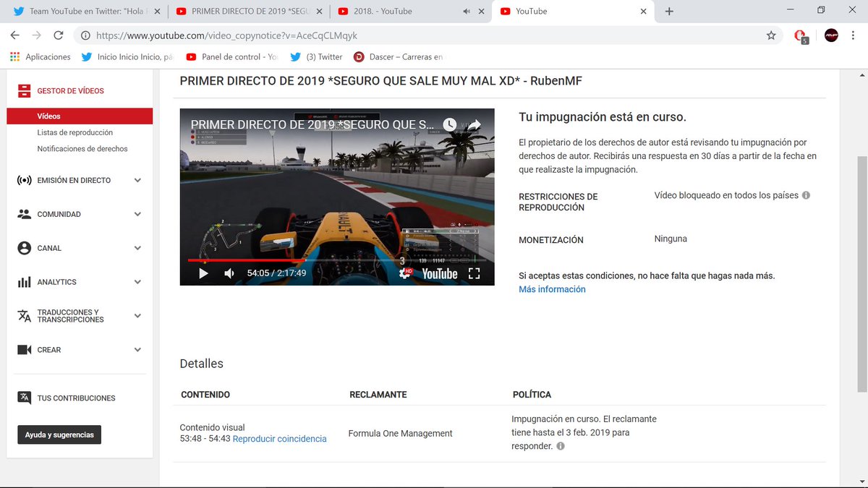
Task: Click the site info icon in address bar
Action: point(85,35)
